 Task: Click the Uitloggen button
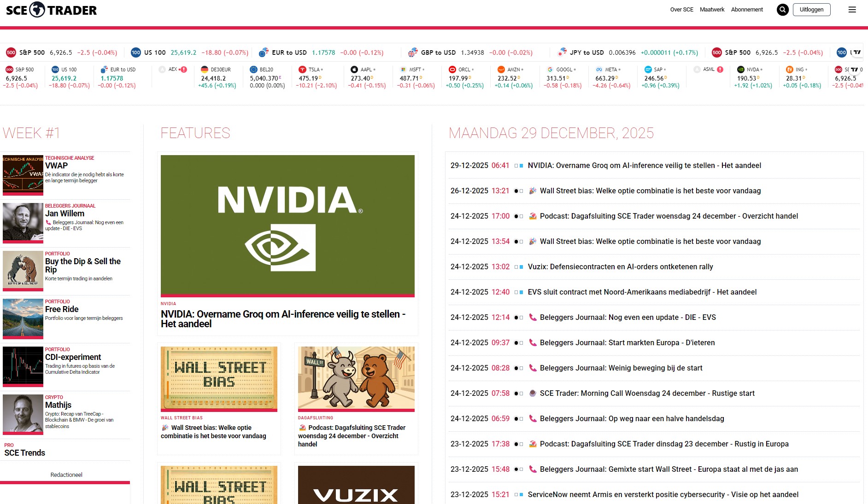point(811,10)
